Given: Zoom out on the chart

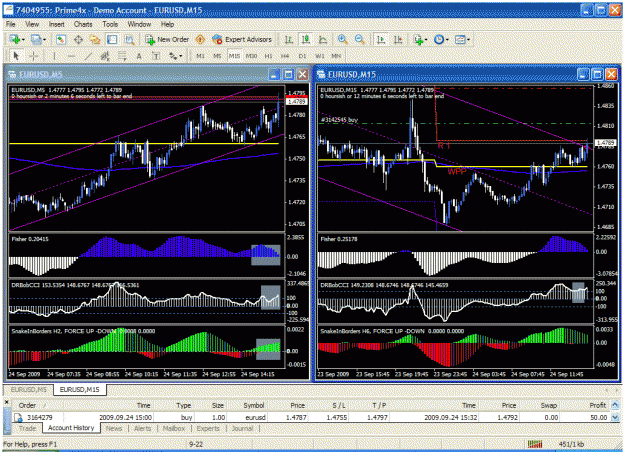Looking at the screenshot, I should tap(360, 39).
